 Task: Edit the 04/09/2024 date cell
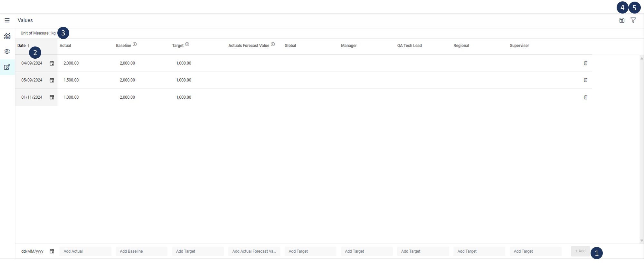(32, 63)
